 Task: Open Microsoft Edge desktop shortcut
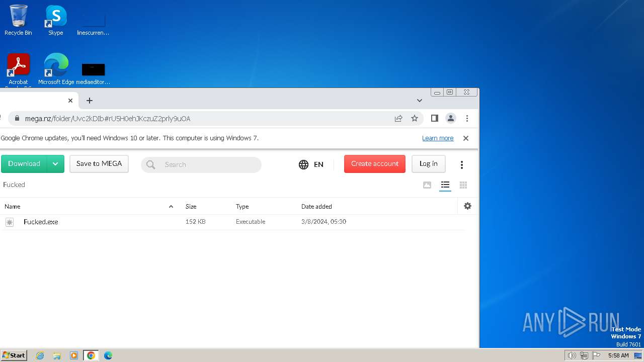click(x=56, y=69)
